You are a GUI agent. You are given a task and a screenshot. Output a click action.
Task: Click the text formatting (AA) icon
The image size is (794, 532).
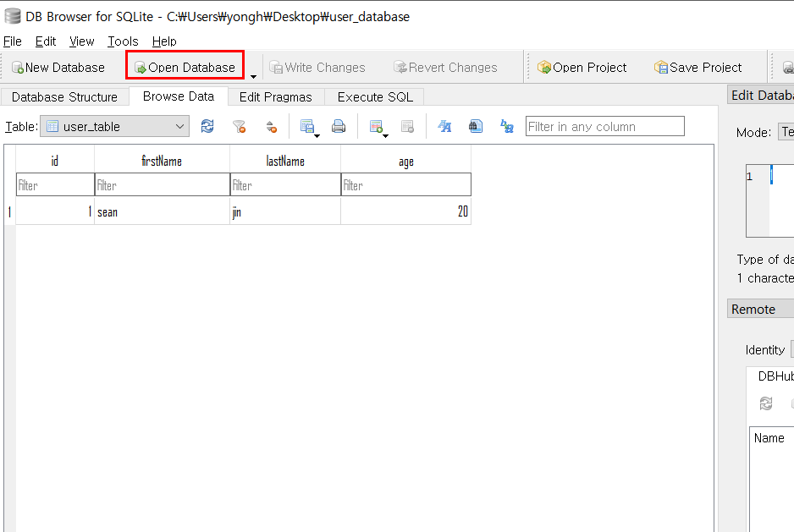[444, 126]
